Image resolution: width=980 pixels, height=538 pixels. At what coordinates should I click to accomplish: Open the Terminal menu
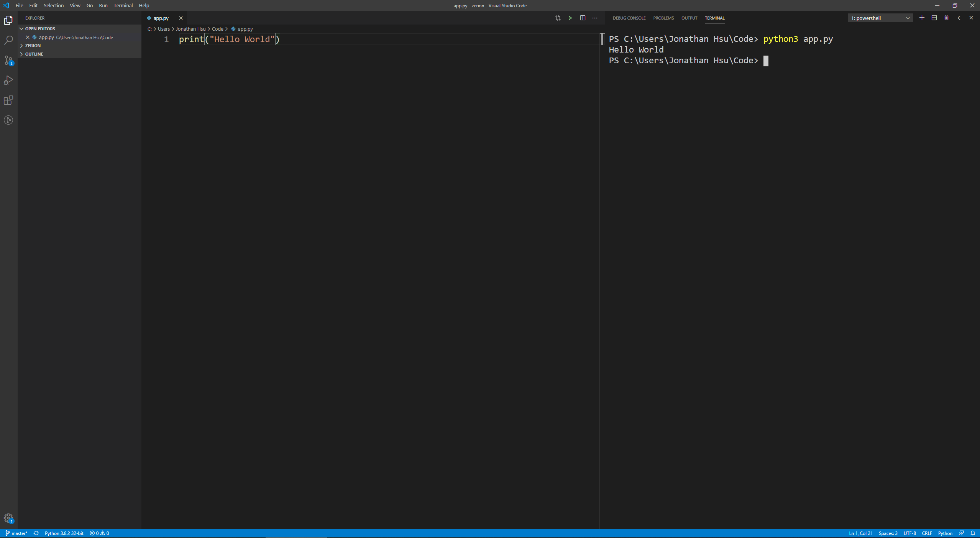pyautogui.click(x=123, y=5)
